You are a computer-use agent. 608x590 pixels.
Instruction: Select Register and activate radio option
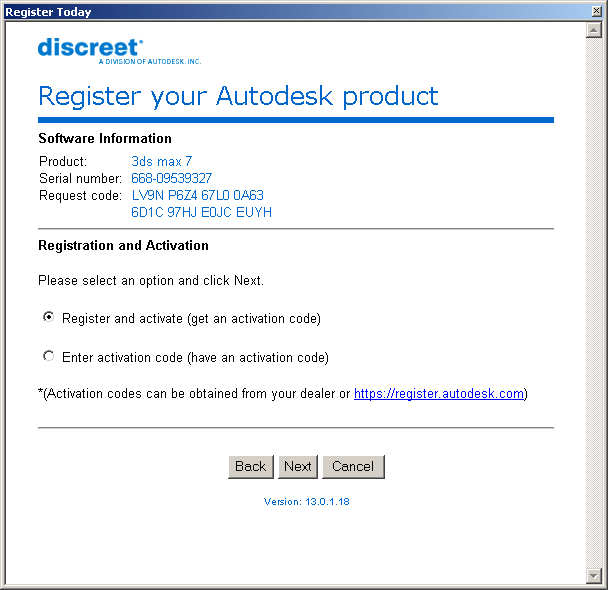pyautogui.click(x=48, y=317)
